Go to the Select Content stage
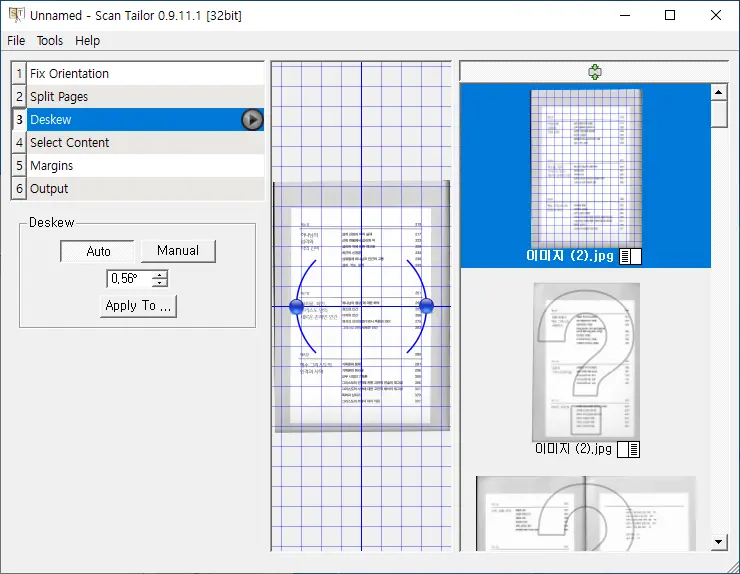740x574 pixels. [70, 143]
